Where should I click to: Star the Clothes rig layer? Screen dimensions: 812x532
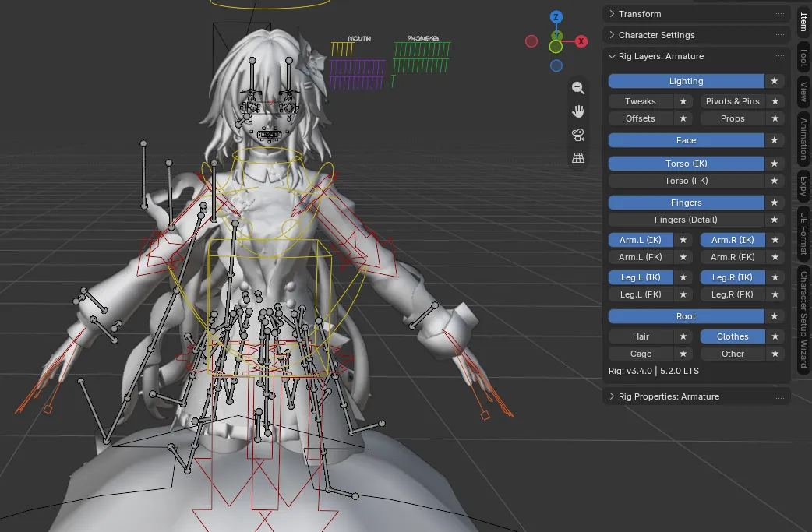pyautogui.click(x=775, y=336)
